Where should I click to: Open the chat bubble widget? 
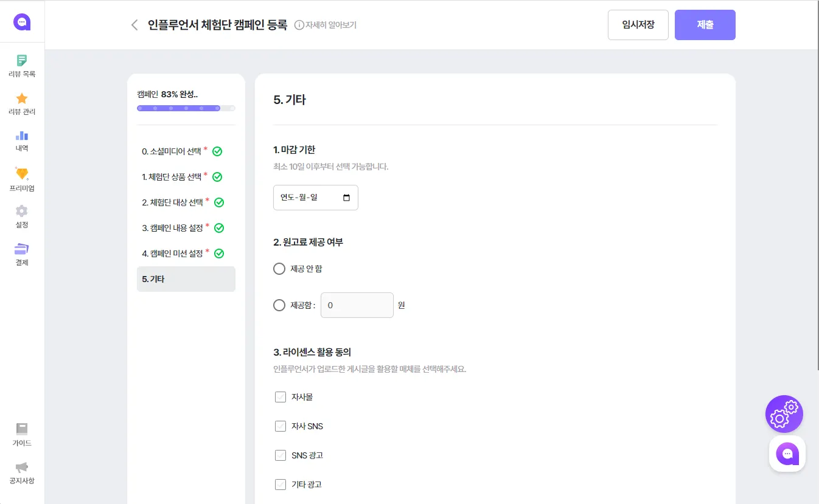coord(787,454)
